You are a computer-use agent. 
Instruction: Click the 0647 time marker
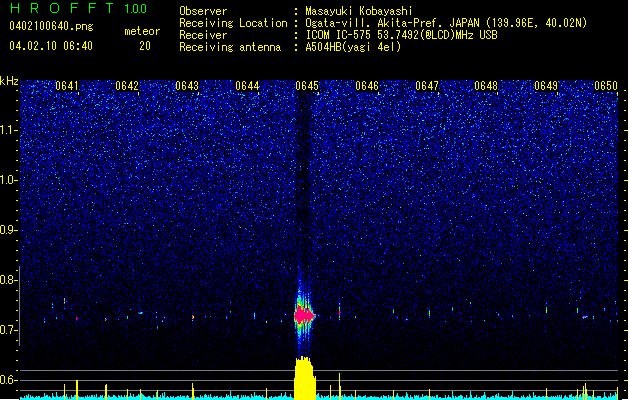coord(427,86)
